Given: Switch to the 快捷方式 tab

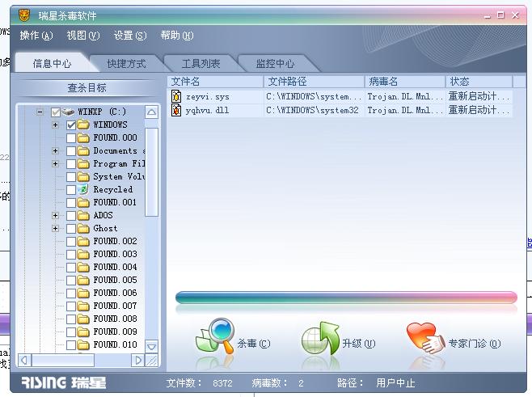Looking at the screenshot, I should [x=127, y=63].
